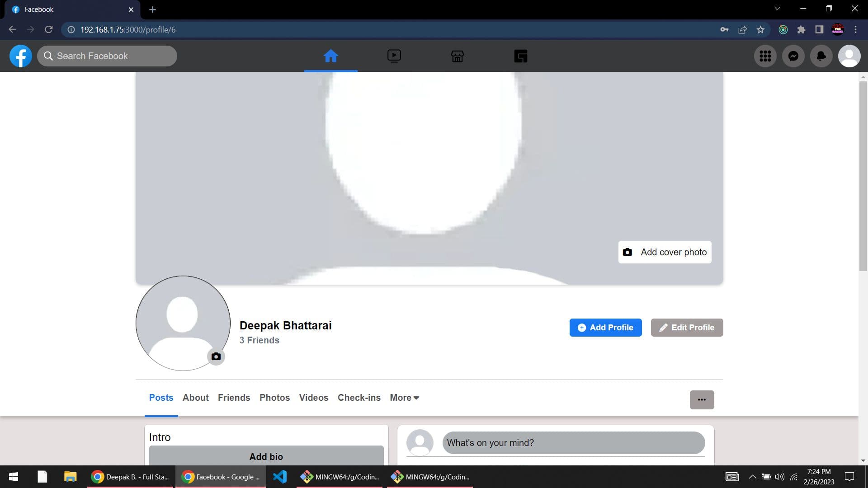
Task: Click the Add bio button
Action: pos(266,455)
